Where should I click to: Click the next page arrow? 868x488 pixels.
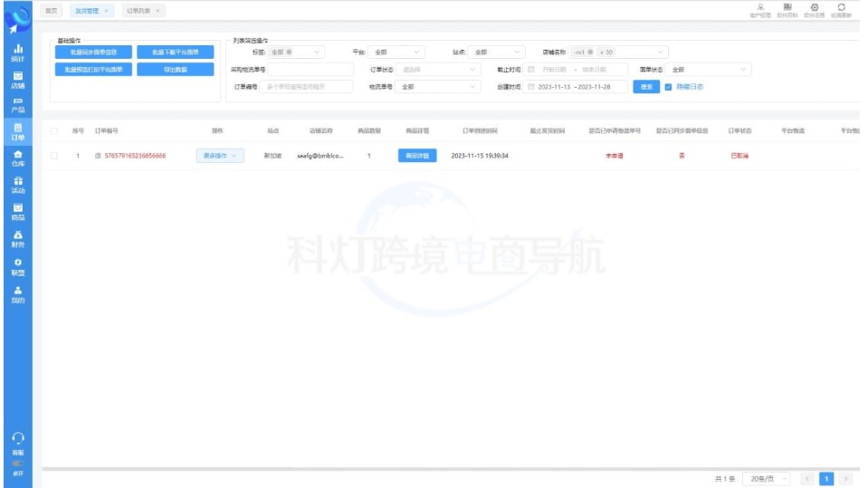coord(845,479)
